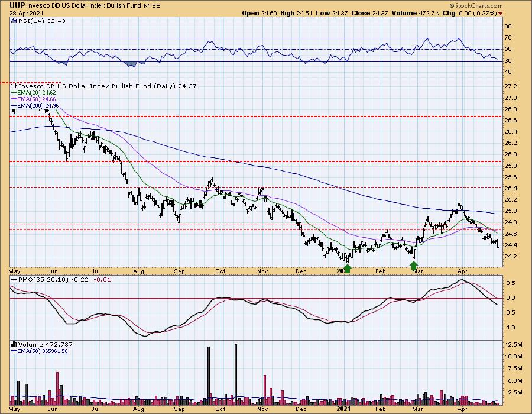Click the Low 24.37 value
This screenshot has width=532, height=414.
tap(332, 13)
